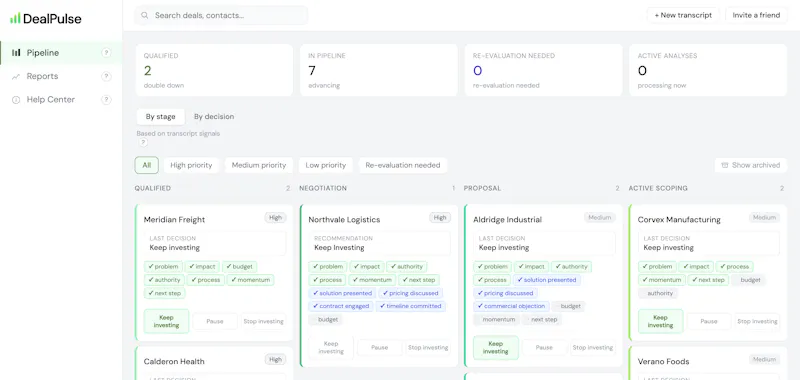
Task: Click the Pipeline bar chart icon
Action: point(16,53)
